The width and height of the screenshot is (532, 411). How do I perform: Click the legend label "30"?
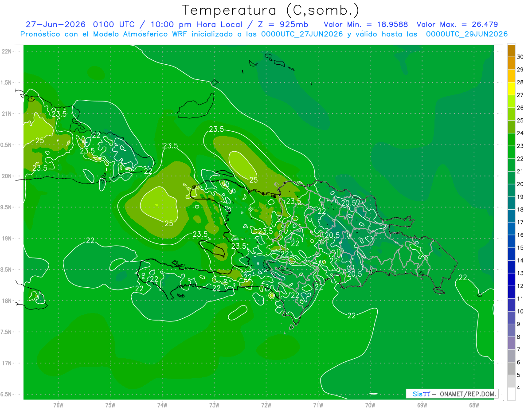(520, 57)
